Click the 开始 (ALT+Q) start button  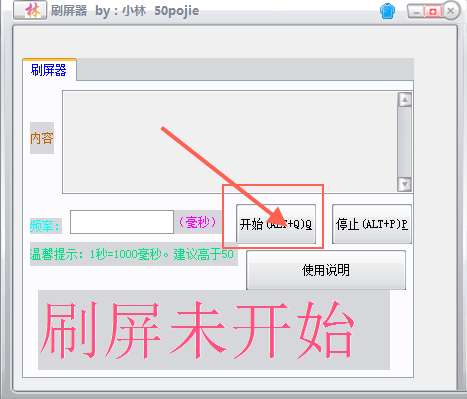[276, 224]
